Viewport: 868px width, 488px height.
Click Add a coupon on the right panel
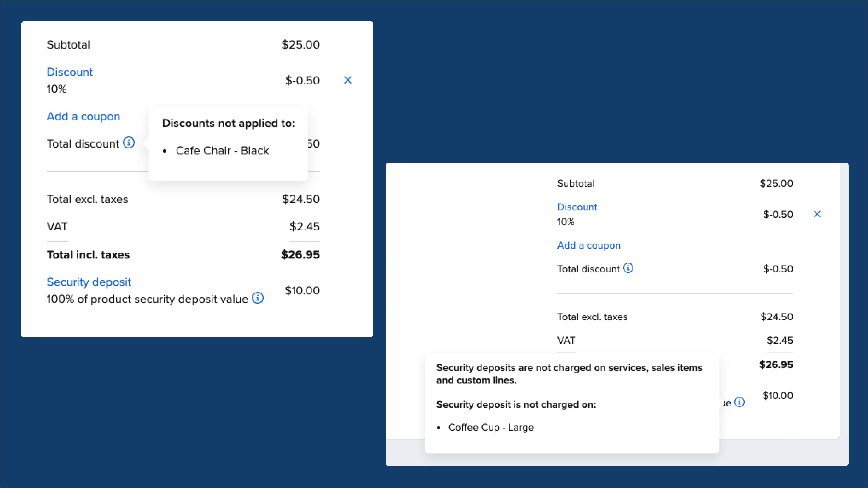click(589, 245)
